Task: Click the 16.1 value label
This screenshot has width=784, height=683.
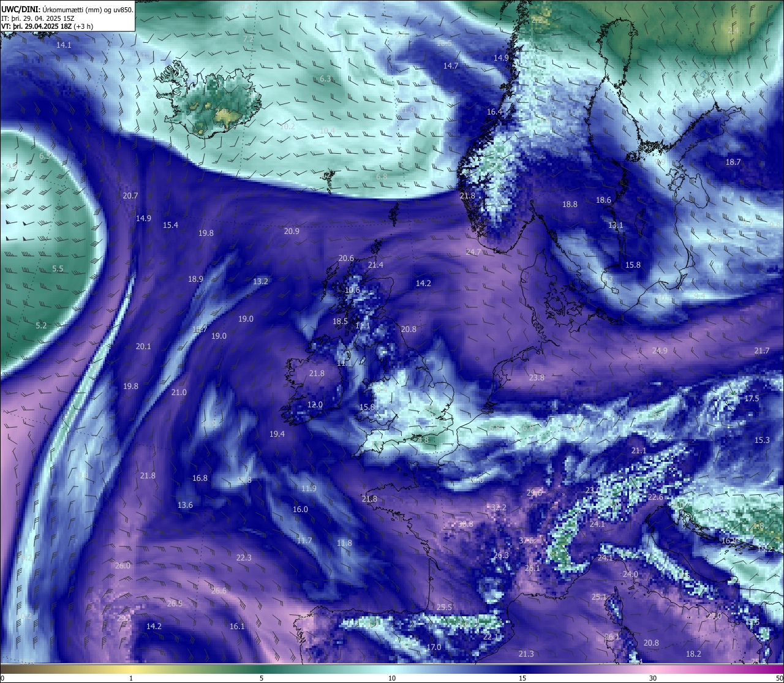Action: pos(237,627)
